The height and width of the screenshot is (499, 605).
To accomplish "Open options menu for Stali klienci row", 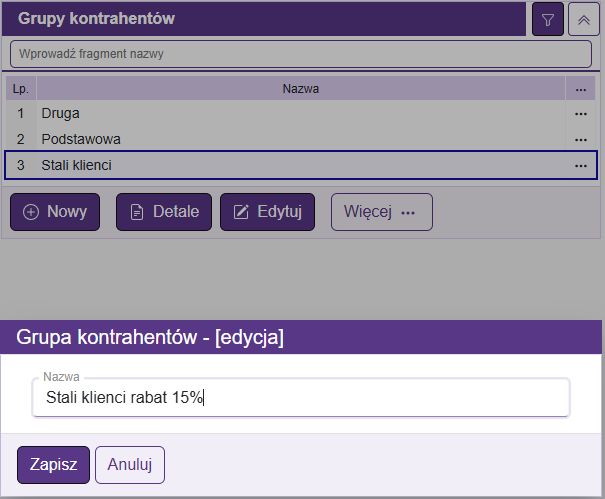I will tap(580, 165).
